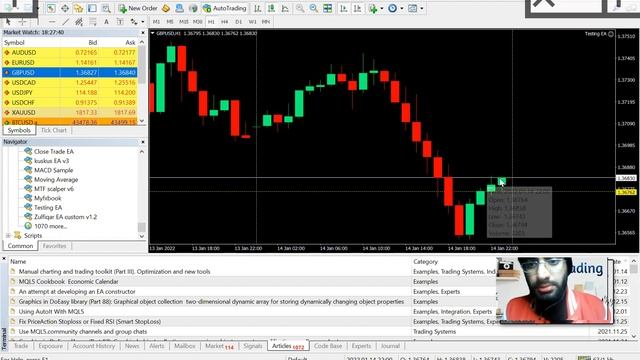Expand the Templates dropdown arrow
Viewport: 640px width, 360px height.
click(x=422, y=8)
